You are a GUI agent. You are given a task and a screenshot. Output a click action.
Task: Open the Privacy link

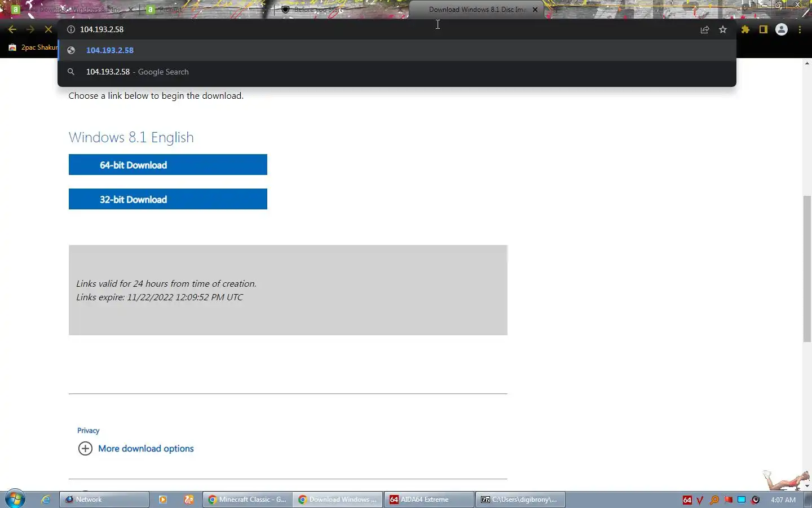point(88,431)
